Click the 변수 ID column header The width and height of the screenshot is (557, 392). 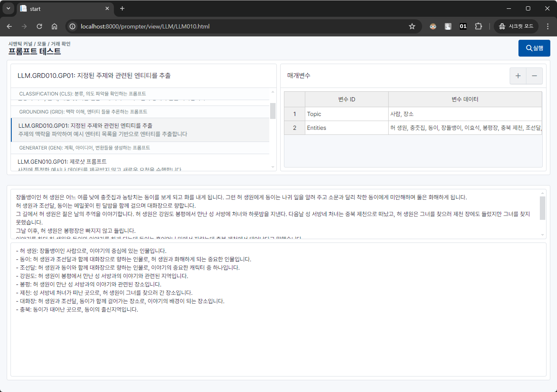[x=347, y=99]
